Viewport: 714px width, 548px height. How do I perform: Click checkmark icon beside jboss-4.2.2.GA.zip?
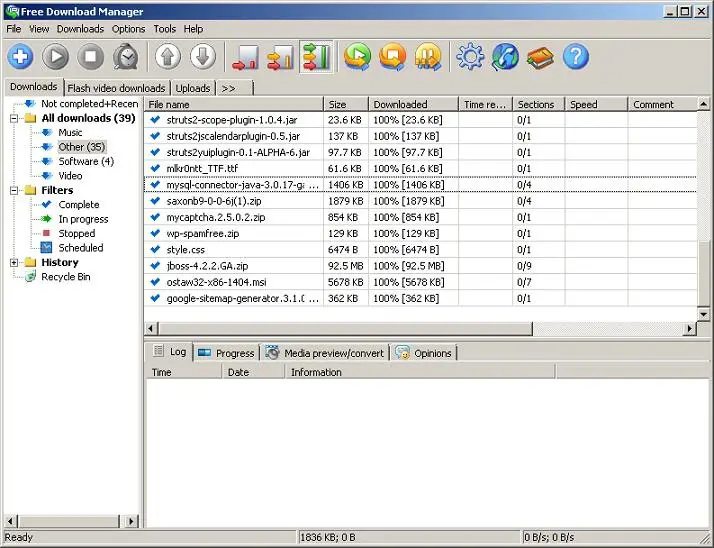click(x=155, y=266)
